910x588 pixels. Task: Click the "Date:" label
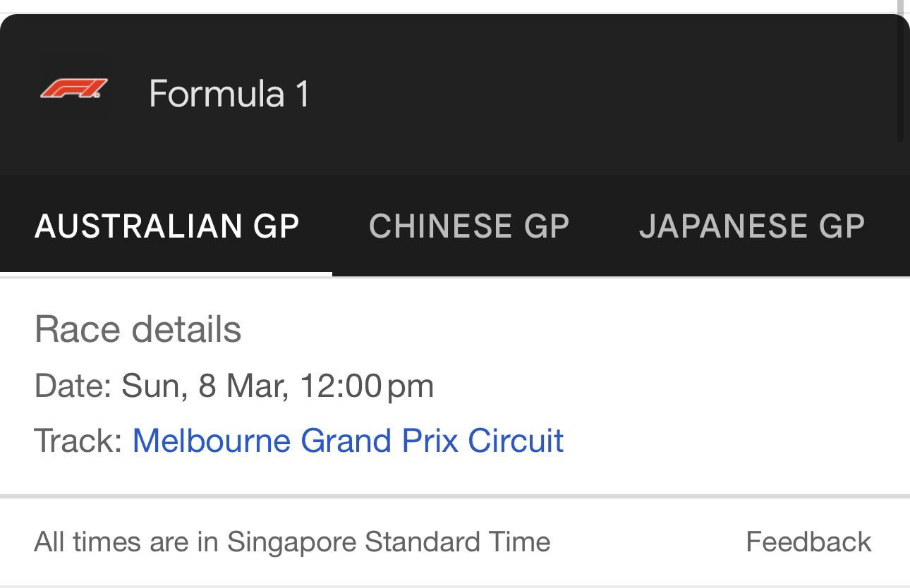click(73, 386)
